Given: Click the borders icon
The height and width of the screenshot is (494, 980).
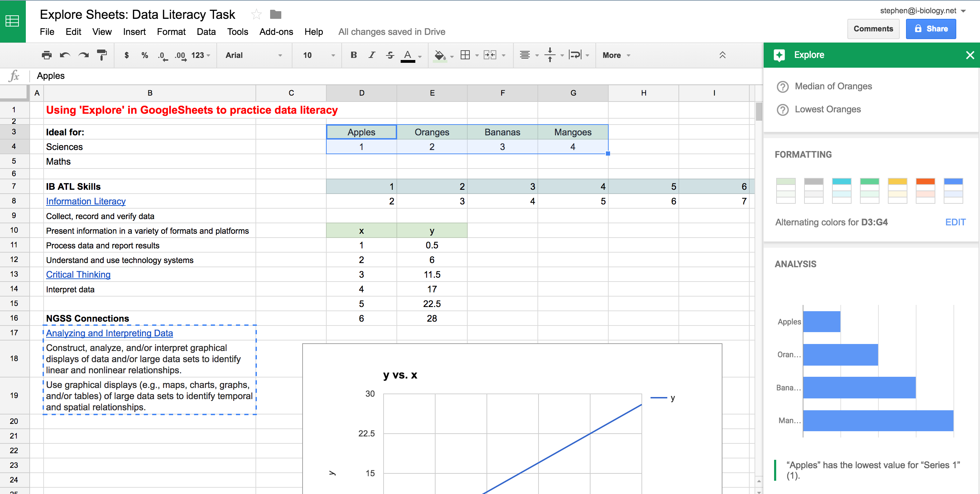Looking at the screenshot, I should click(x=465, y=55).
